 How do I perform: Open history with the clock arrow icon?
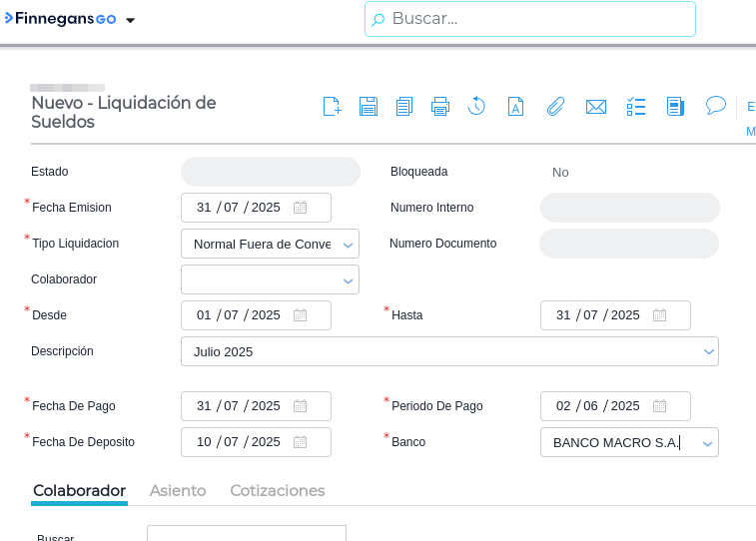click(x=476, y=106)
